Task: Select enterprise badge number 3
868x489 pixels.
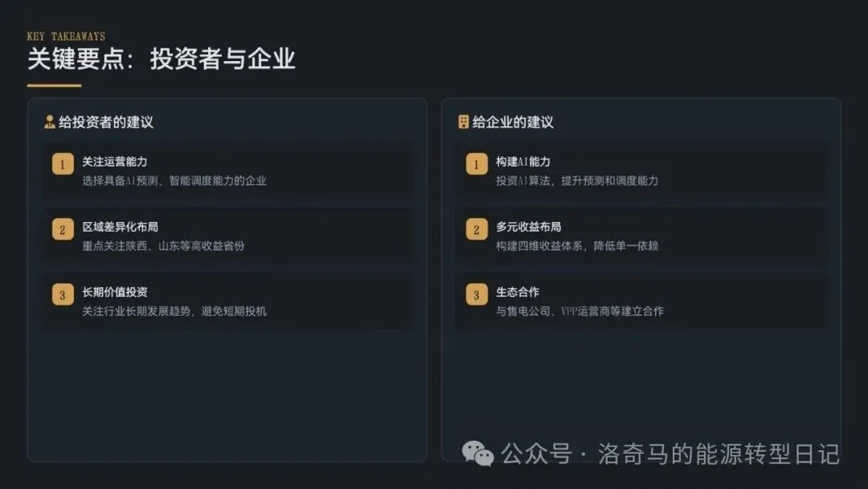Action: pyautogui.click(x=477, y=294)
